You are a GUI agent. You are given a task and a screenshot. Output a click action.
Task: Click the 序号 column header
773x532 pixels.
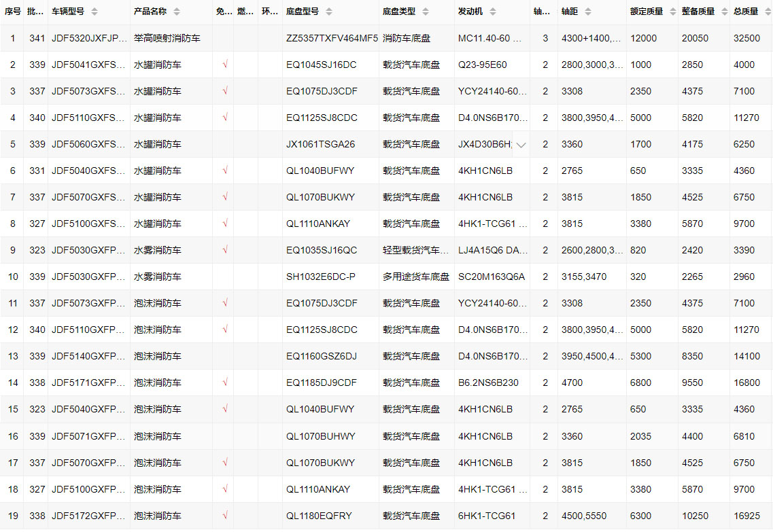coord(12,12)
